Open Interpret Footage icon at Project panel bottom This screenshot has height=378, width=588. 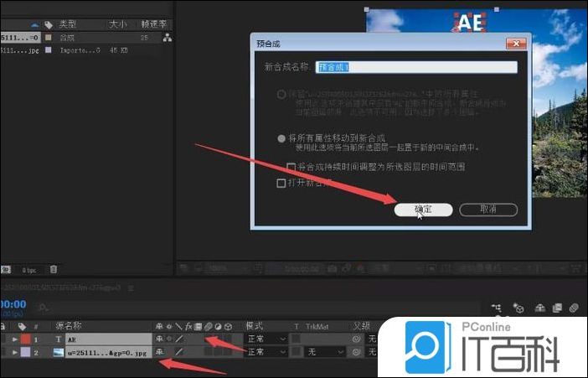[6, 270]
